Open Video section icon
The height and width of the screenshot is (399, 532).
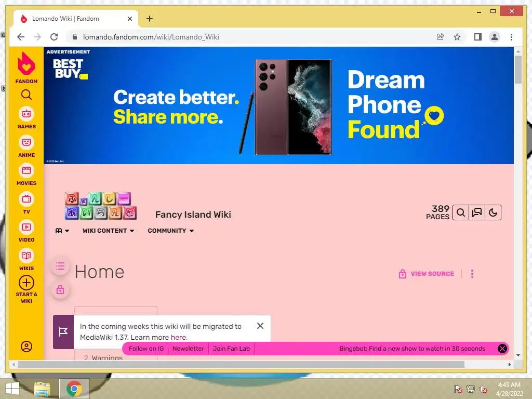pos(26,227)
